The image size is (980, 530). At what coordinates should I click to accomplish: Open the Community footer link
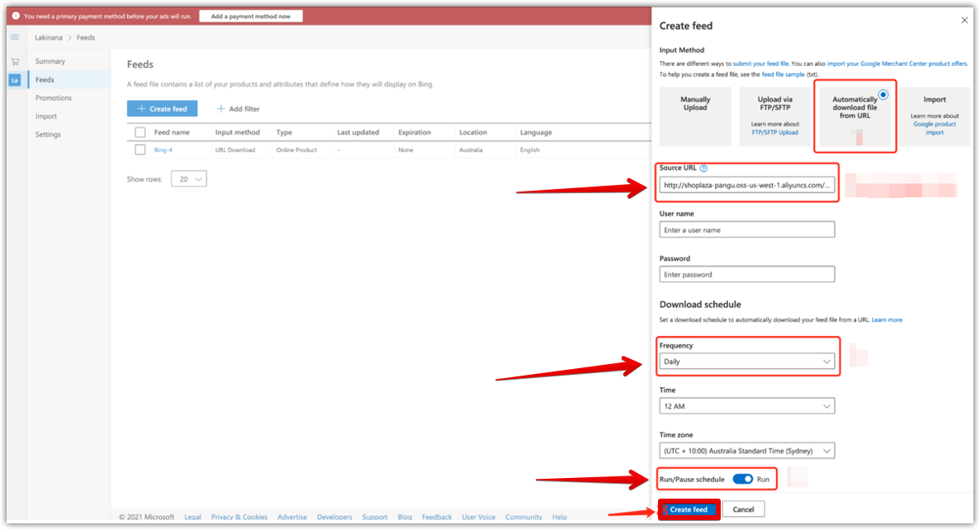(x=523, y=517)
